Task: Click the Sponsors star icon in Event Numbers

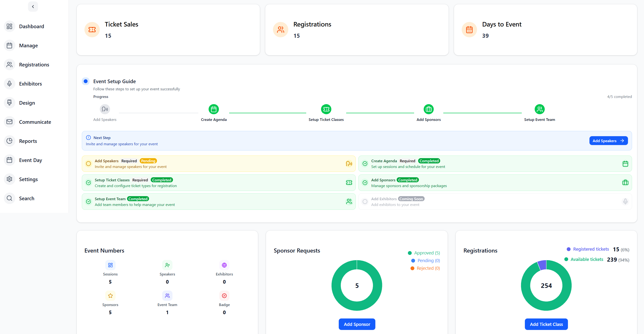Action: coord(110,296)
